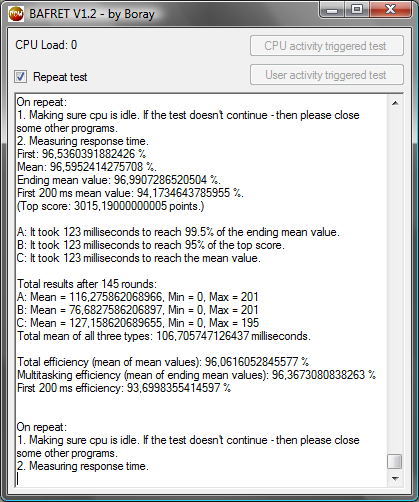Click the scrollbar down arrow in results box

click(395, 479)
